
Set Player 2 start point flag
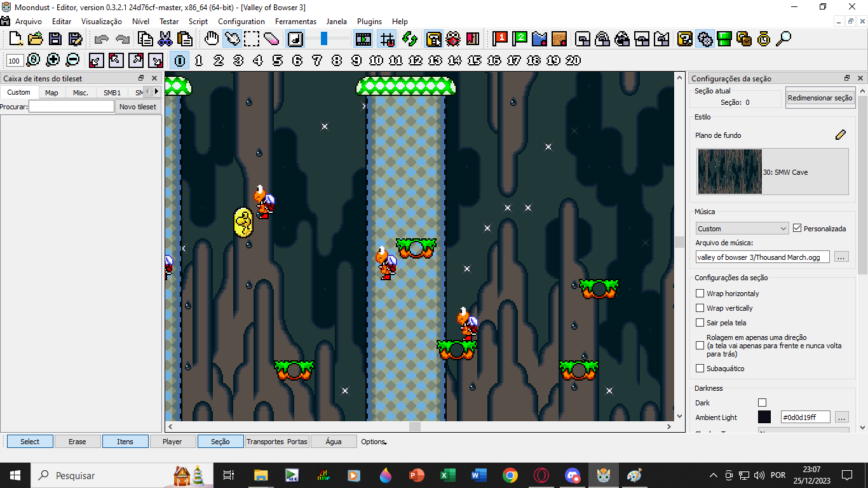(x=520, y=39)
